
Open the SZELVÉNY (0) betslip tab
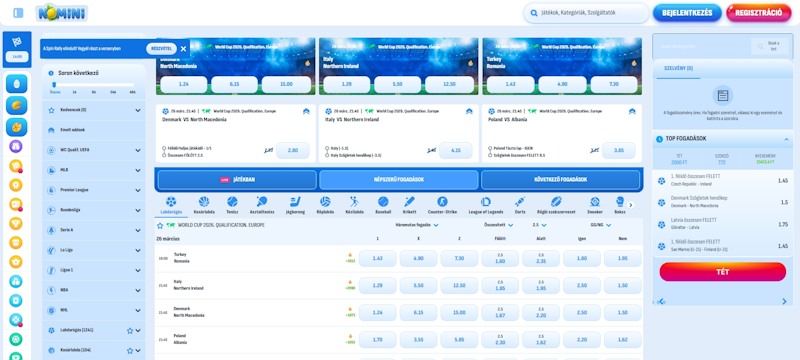click(x=678, y=68)
